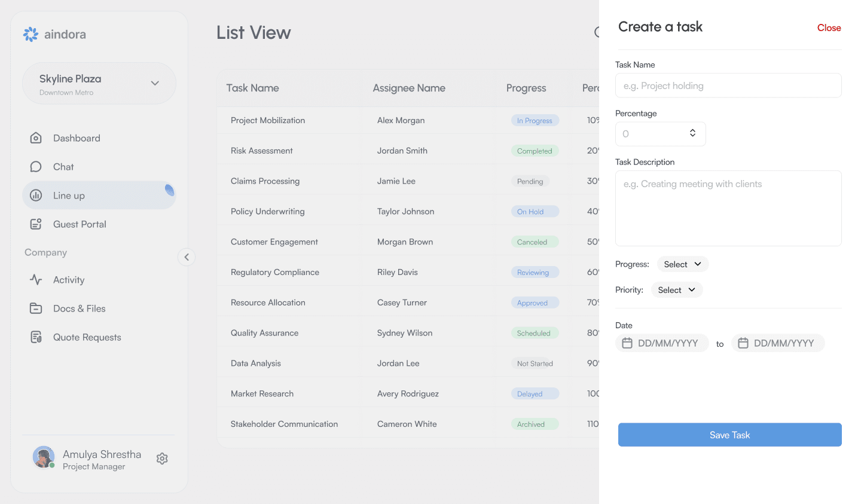Click the aindora logo icon

[30, 35]
